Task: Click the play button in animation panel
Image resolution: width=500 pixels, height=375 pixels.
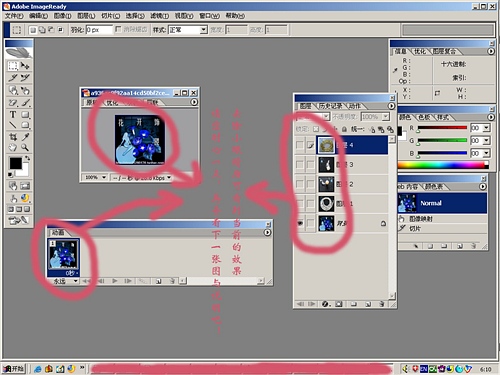Action: tap(115, 281)
